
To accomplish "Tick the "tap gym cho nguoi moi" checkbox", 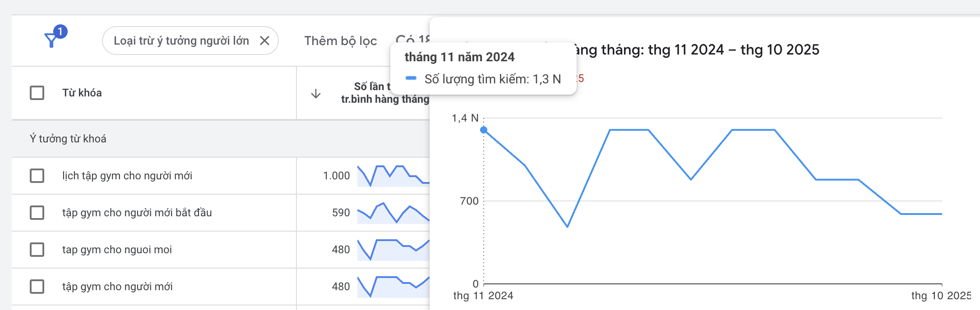I will click(x=37, y=250).
